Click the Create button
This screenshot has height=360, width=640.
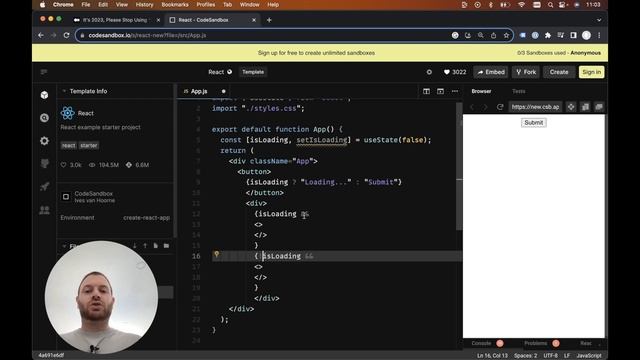click(559, 72)
